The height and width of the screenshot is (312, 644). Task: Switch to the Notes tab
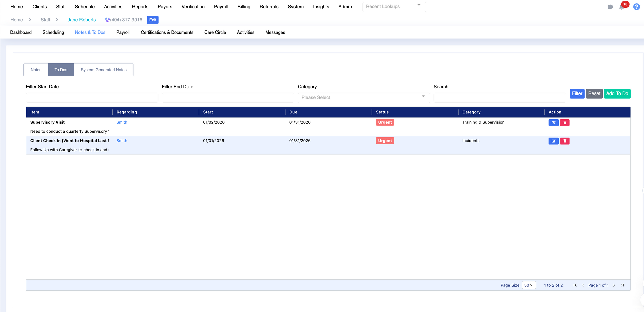click(36, 70)
